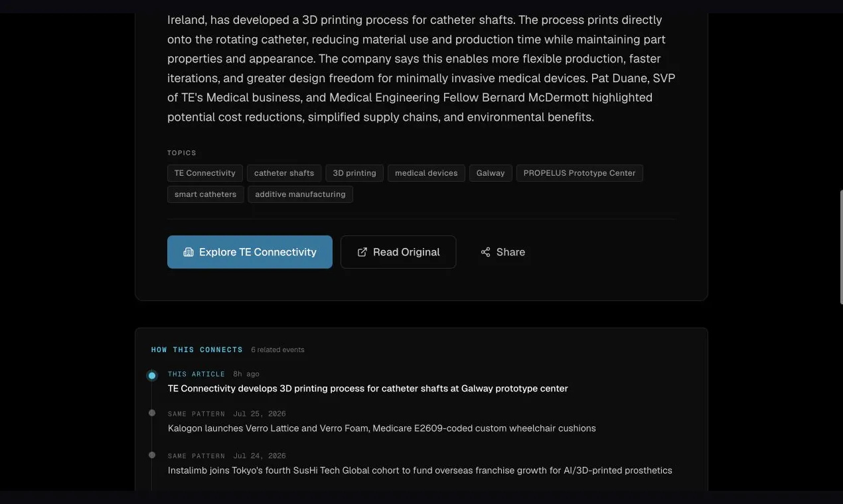Open the Read Original button
Viewport: 843px width, 504px height.
398,252
